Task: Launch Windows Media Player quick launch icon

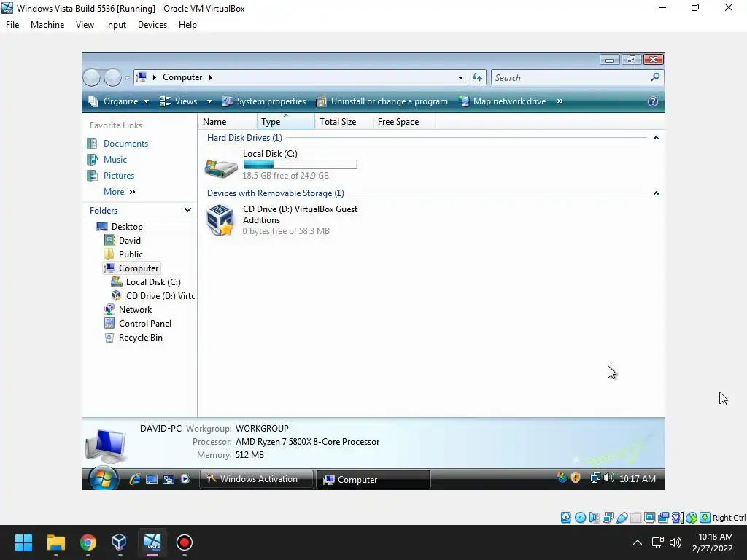Action: click(x=185, y=479)
